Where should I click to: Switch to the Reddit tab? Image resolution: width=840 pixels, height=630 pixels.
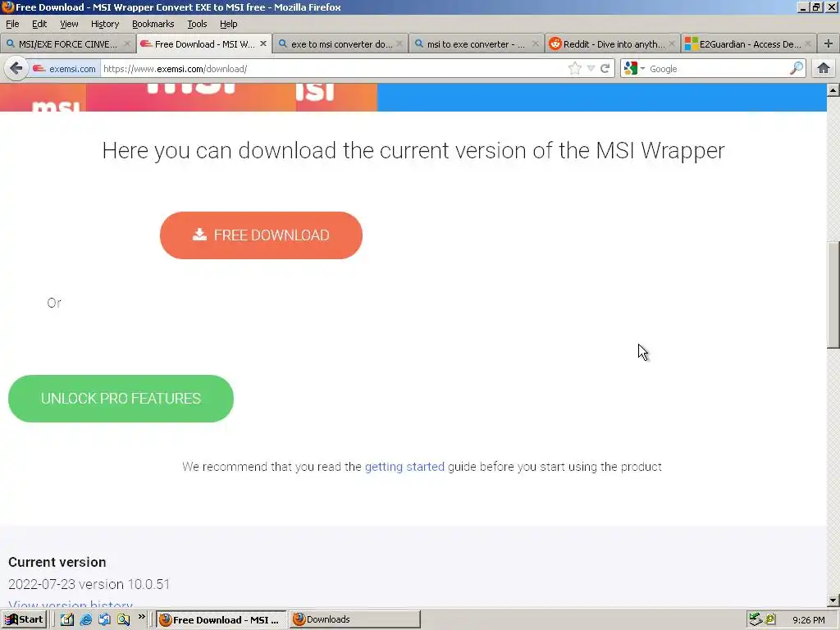point(613,44)
